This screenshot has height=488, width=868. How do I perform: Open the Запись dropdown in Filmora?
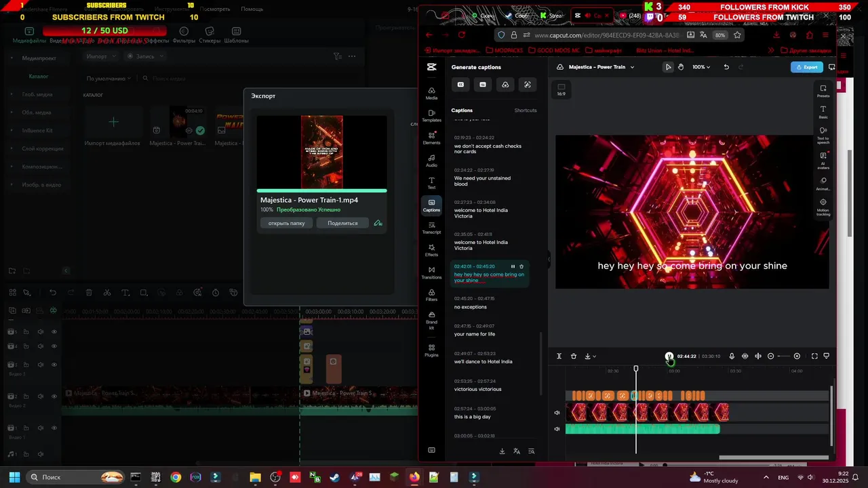click(144, 56)
